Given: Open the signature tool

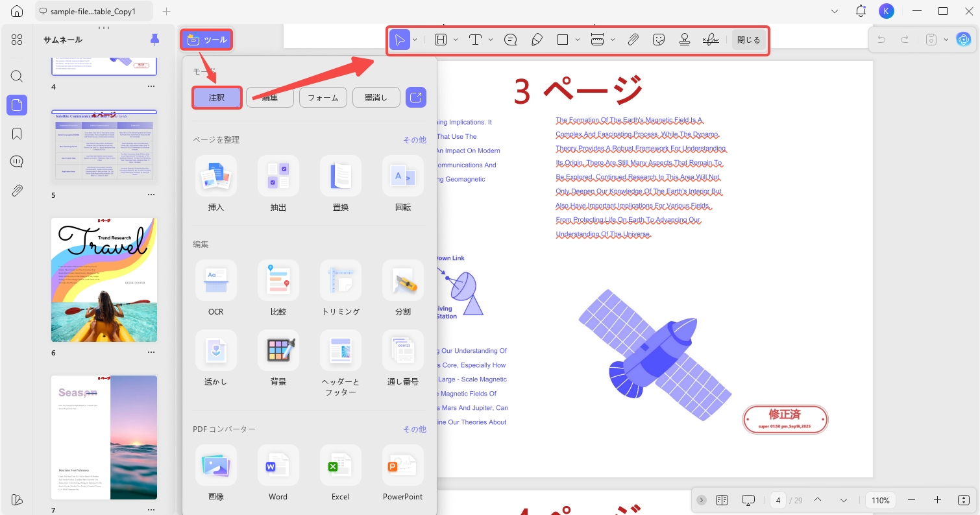Looking at the screenshot, I should (x=711, y=40).
